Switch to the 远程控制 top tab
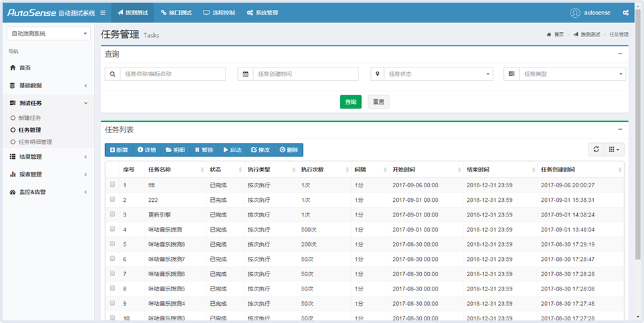 point(219,13)
